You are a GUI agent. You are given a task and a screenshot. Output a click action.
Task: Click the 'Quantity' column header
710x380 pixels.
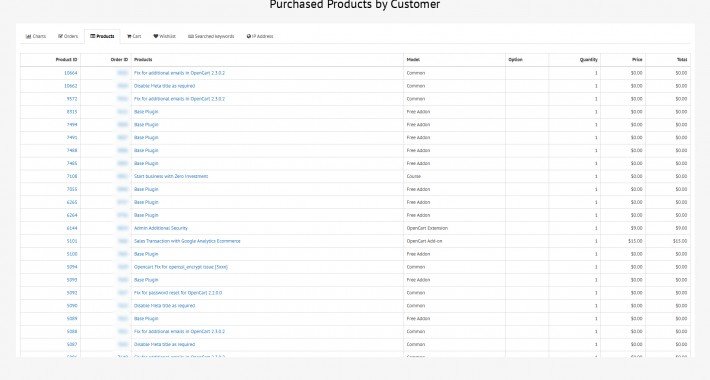[x=589, y=60]
